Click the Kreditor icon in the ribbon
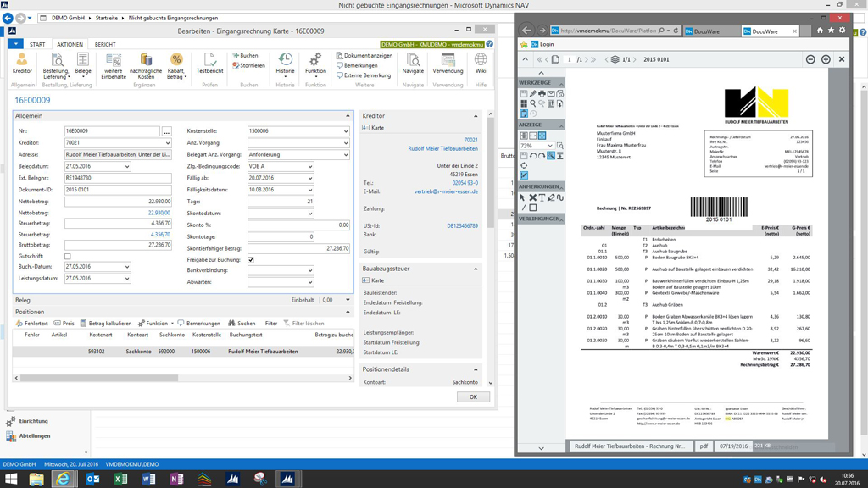This screenshot has height=488, width=868. pyautogui.click(x=22, y=62)
